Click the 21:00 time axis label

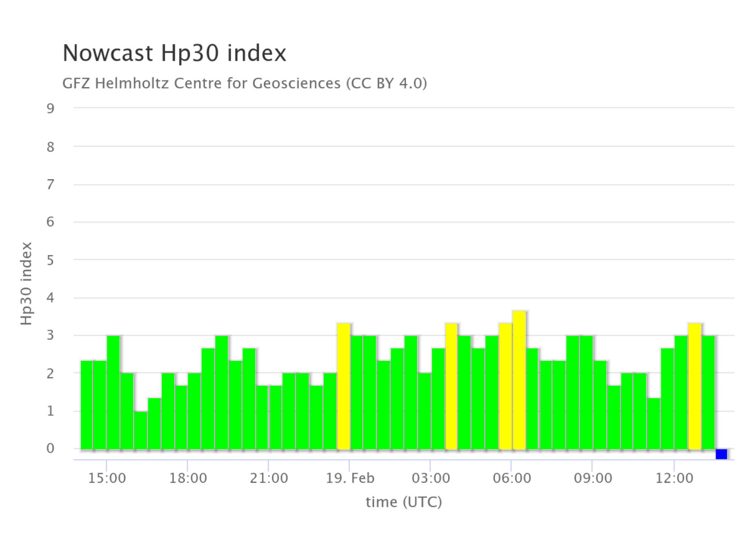click(x=269, y=478)
